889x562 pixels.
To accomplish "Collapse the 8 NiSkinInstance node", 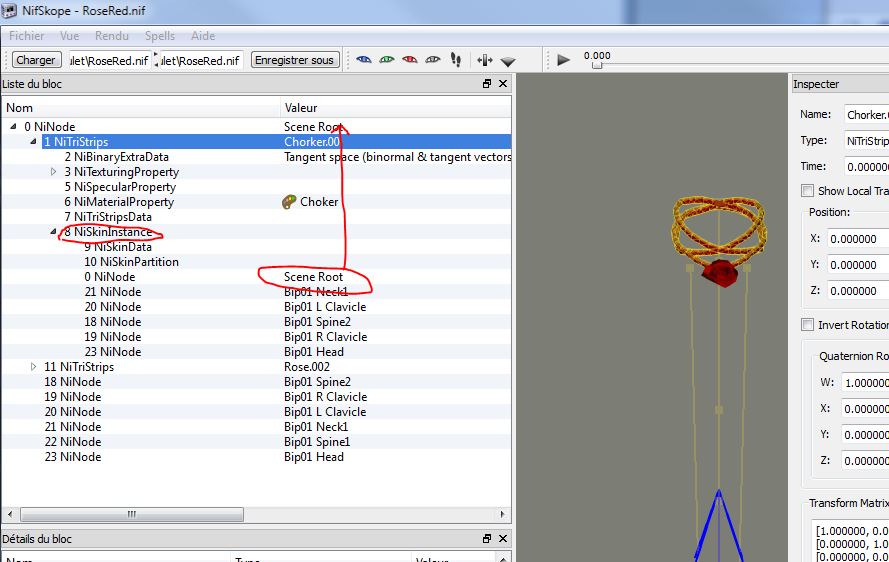I will 54,232.
